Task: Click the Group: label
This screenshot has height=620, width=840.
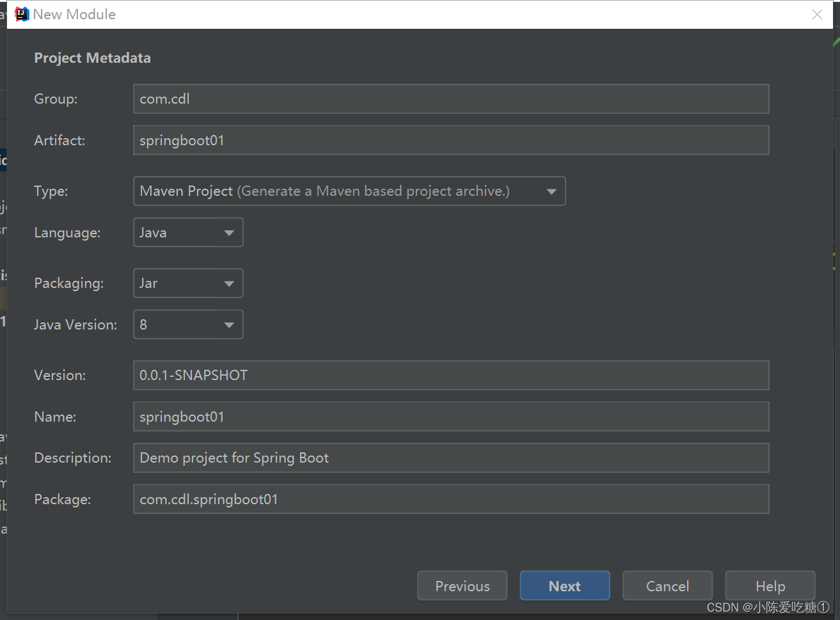Action: pos(56,99)
